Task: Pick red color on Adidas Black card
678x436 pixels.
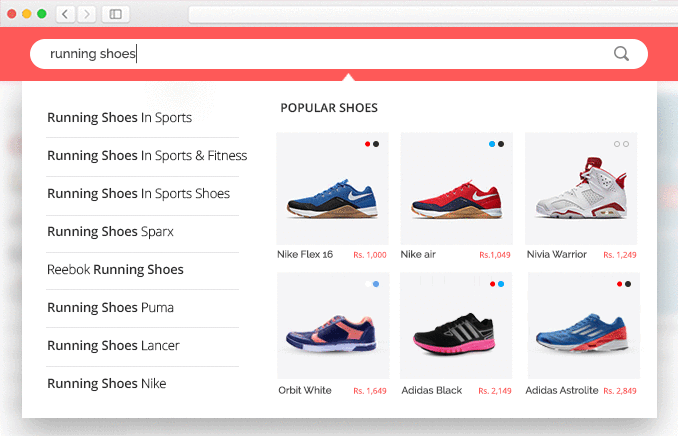Action: pyautogui.click(x=492, y=284)
